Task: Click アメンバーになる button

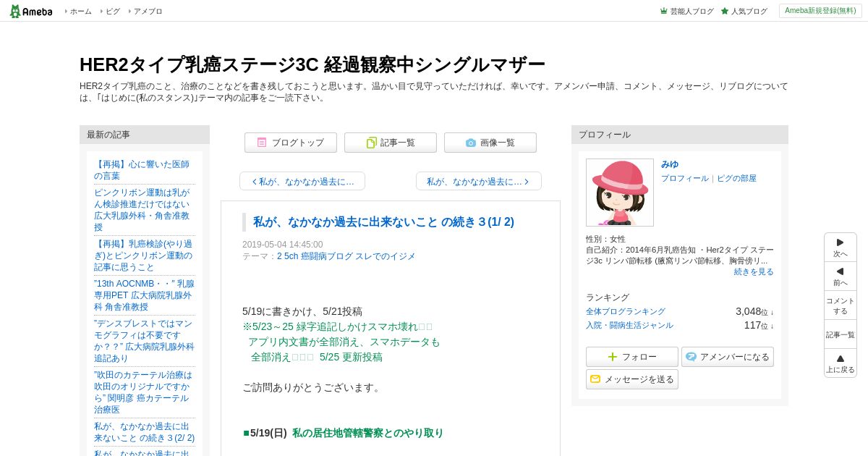Action: pyautogui.click(x=728, y=357)
